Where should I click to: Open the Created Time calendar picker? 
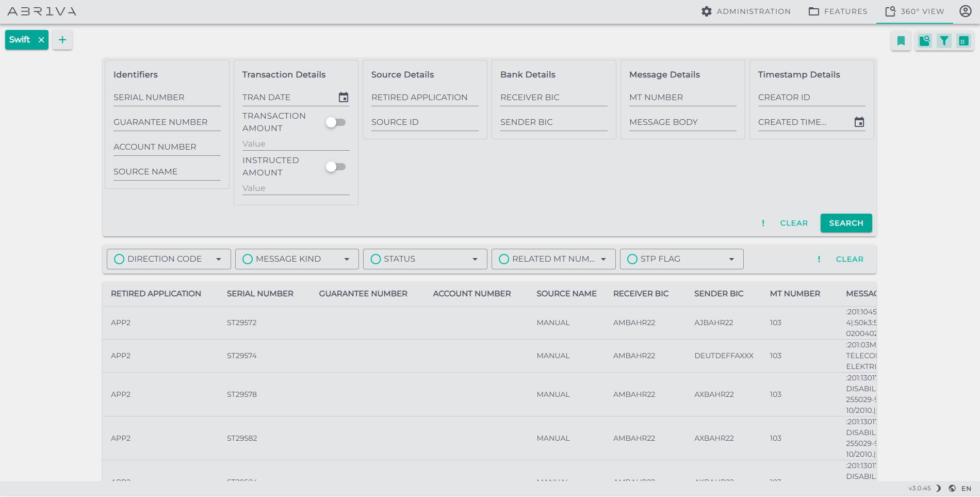[x=859, y=122]
